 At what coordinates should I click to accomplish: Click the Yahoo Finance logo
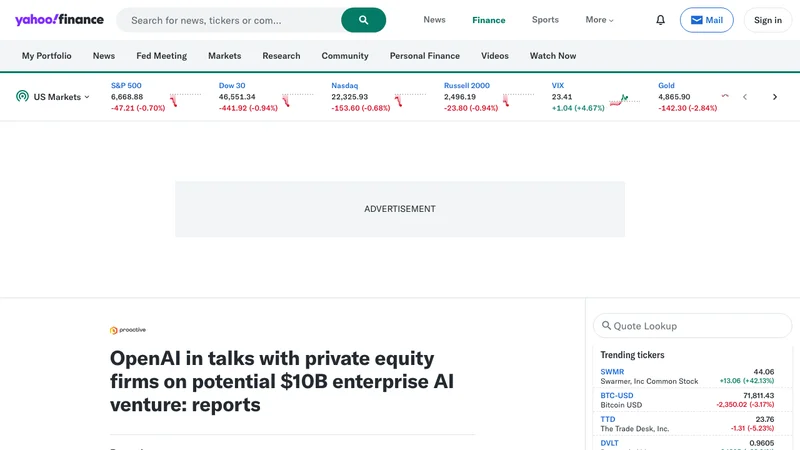click(59, 20)
